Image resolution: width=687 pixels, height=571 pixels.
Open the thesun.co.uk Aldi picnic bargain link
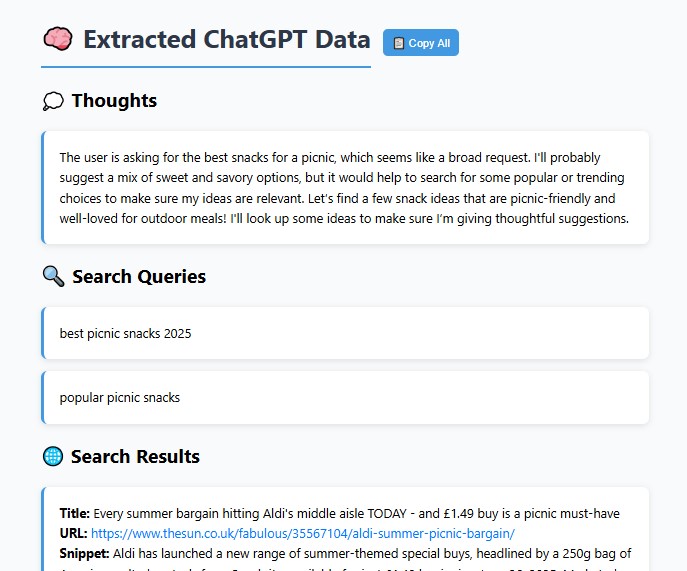pyautogui.click(x=303, y=533)
